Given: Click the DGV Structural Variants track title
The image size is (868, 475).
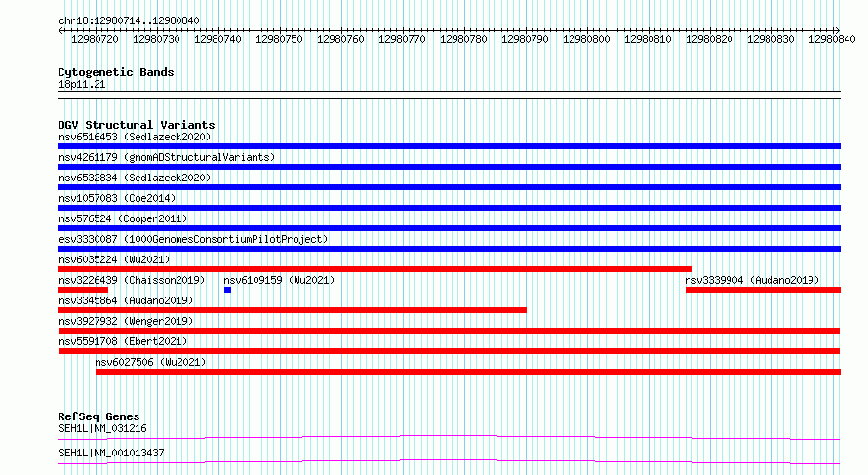Looking at the screenshot, I should tap(137, 125).
